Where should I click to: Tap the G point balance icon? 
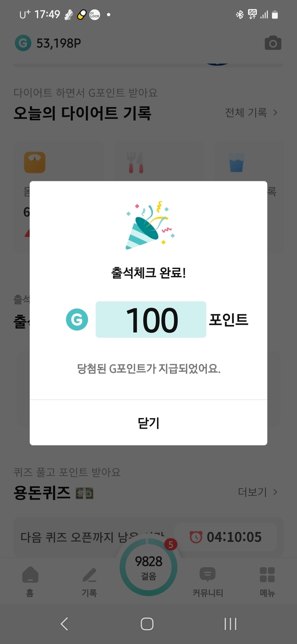23,43
